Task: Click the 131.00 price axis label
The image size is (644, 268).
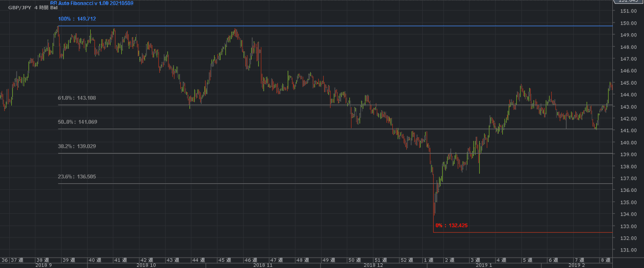Action: coord(627,250)
